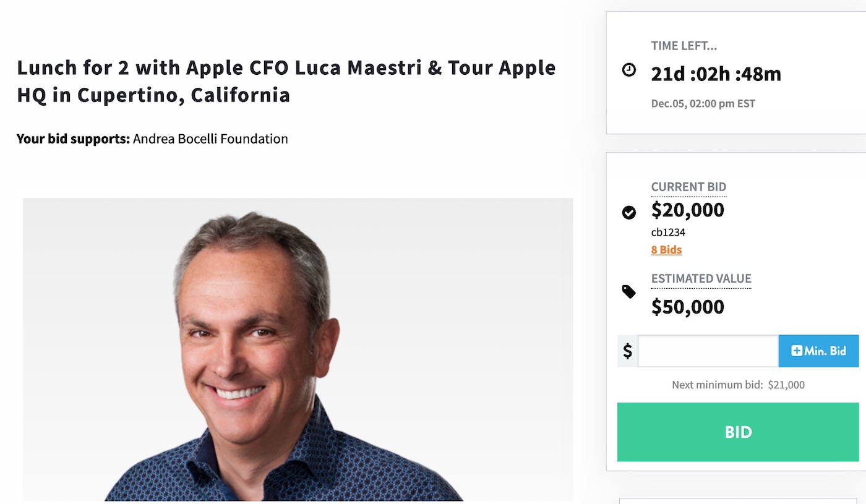Click the Next minimum bid $21,000 text
The height and width of the screenshot is (504, 866).
(738, 385)
